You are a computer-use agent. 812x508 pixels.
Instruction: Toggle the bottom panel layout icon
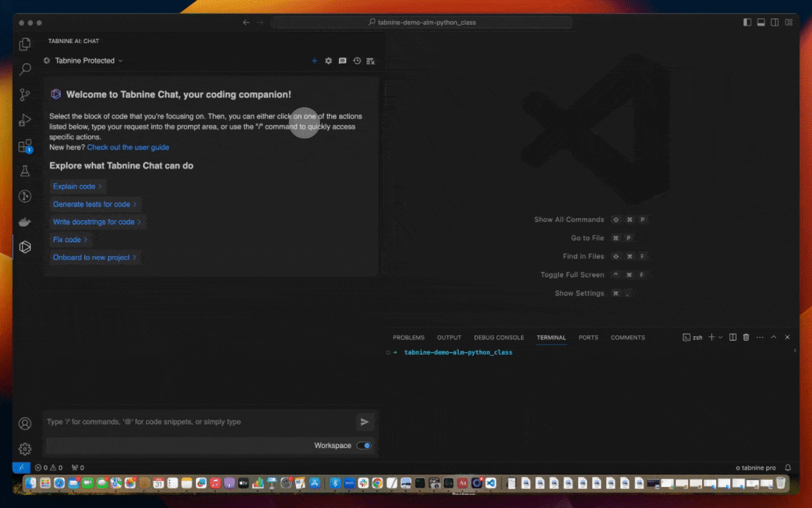click(x=761, y=23)
